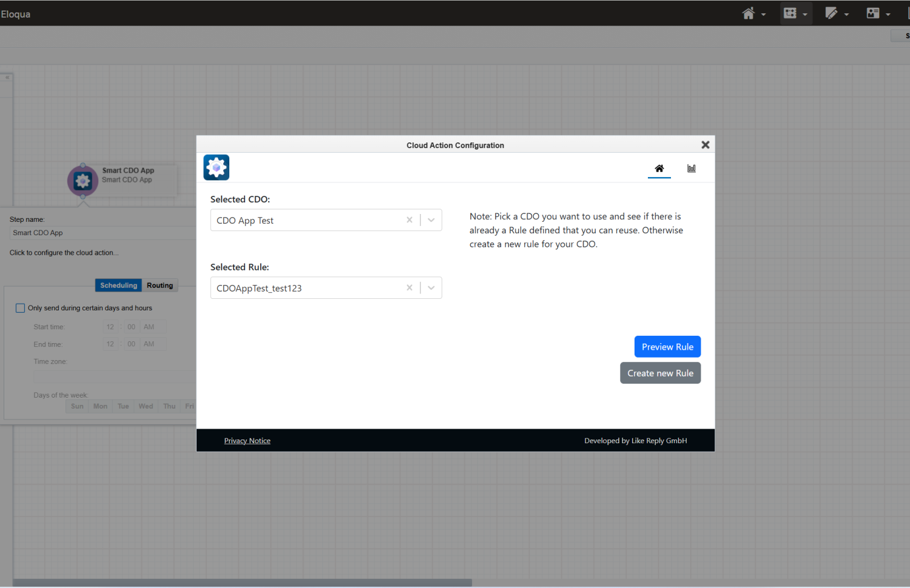Click the Start time hour field
The height and width of the screenshot is (588, 910).
[x=110, y=327]
